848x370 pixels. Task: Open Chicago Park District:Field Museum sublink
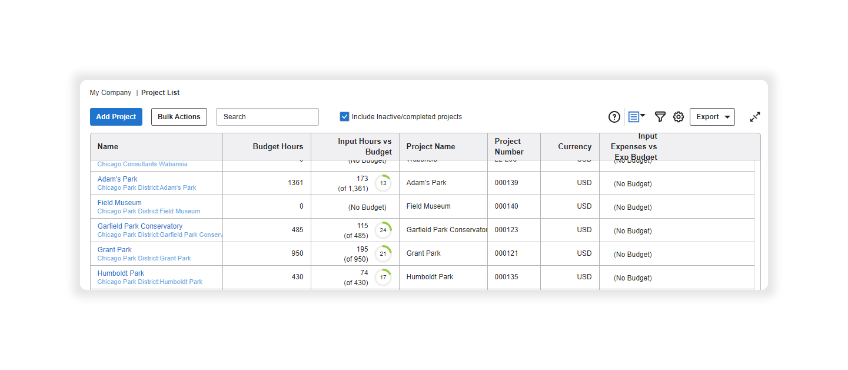[x=149, y=211]
